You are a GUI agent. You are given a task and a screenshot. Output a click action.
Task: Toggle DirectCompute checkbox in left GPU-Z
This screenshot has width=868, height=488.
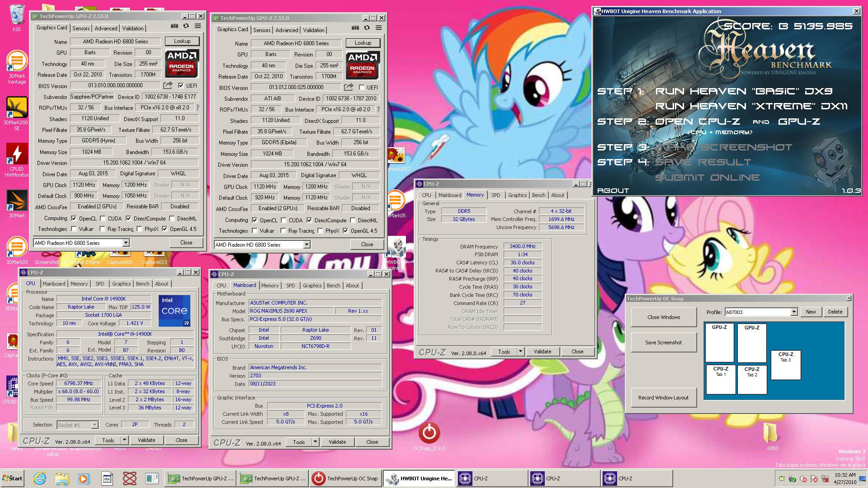[128, 219]
